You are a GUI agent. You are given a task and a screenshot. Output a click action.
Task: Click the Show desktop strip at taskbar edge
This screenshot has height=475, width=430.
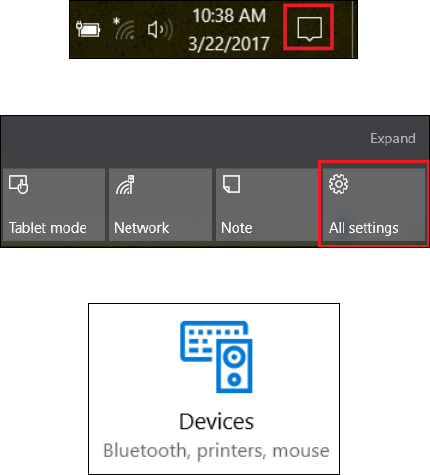pyautogui.click(x=355, y=29)
